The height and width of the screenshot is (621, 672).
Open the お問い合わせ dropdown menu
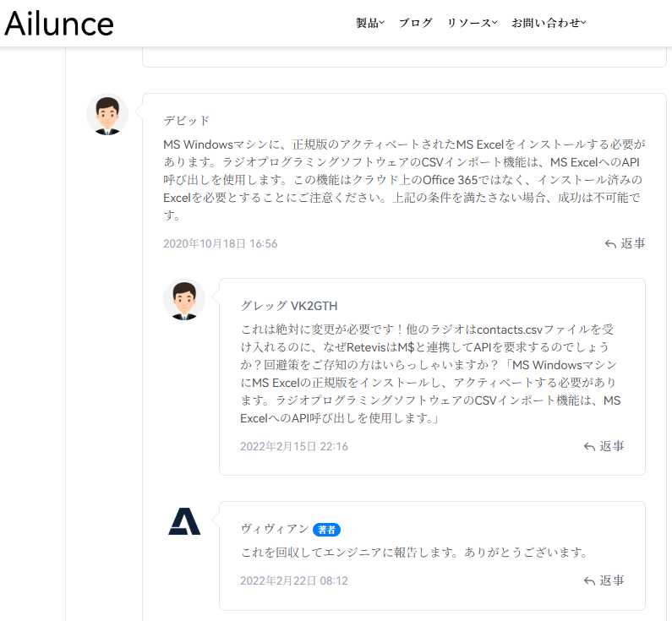549,23
